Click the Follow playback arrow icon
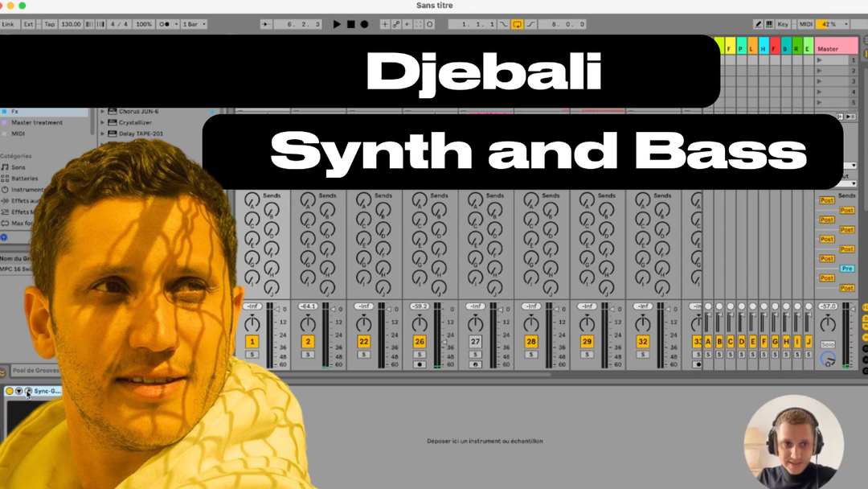Viewport: 868px width, 489px height. tap(267, 24)
